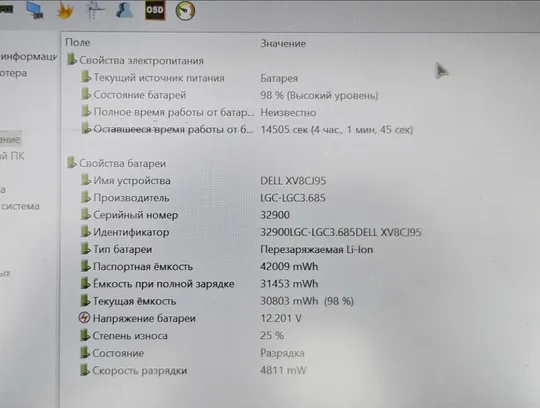Viewport: 540px width, 408px height.
Task: Click the value 'DELL XV8CJ95'
Action: (x=293, y=181)
